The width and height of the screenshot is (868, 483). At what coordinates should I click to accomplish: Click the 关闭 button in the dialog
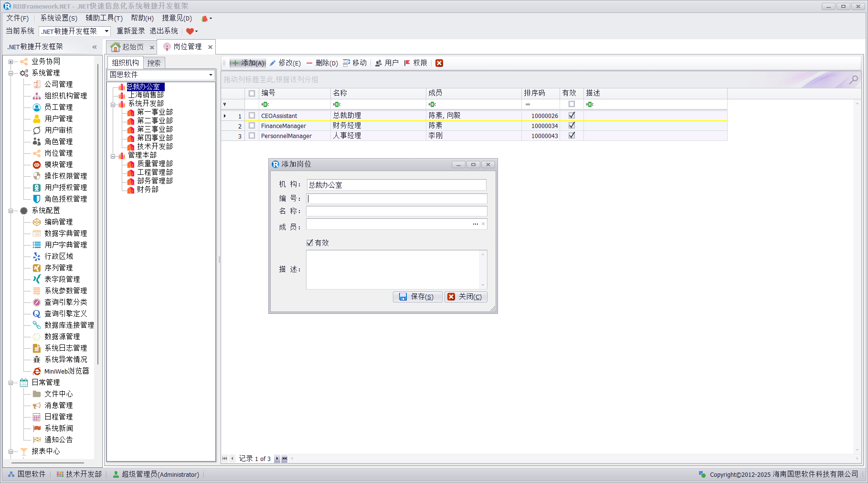[466, 297]
